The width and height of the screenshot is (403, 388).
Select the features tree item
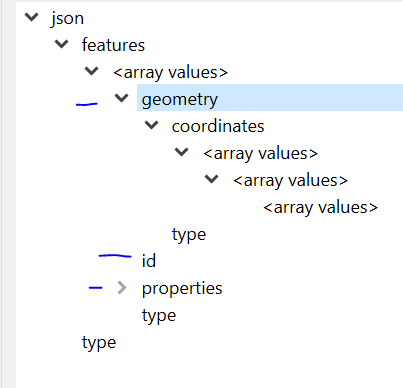[x=113, y=45]
